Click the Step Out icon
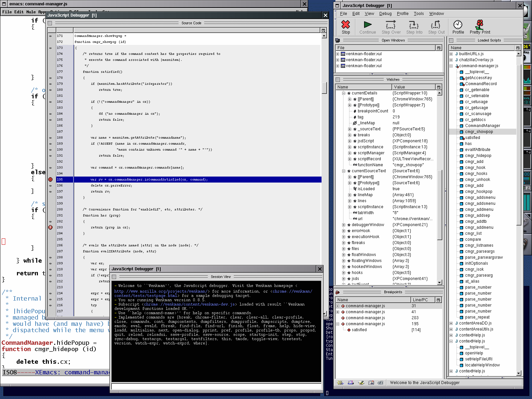Image resolution: width=532 pixels, height=399 pixels. click(436, 25)
